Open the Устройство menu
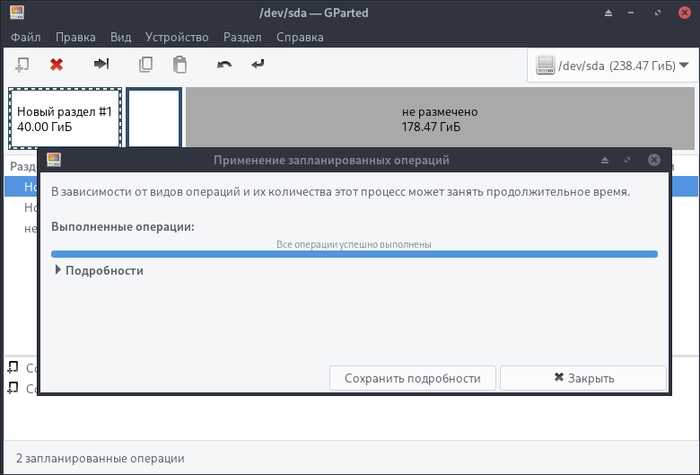This screenshot has height=475, width=700. click(176, 37)
